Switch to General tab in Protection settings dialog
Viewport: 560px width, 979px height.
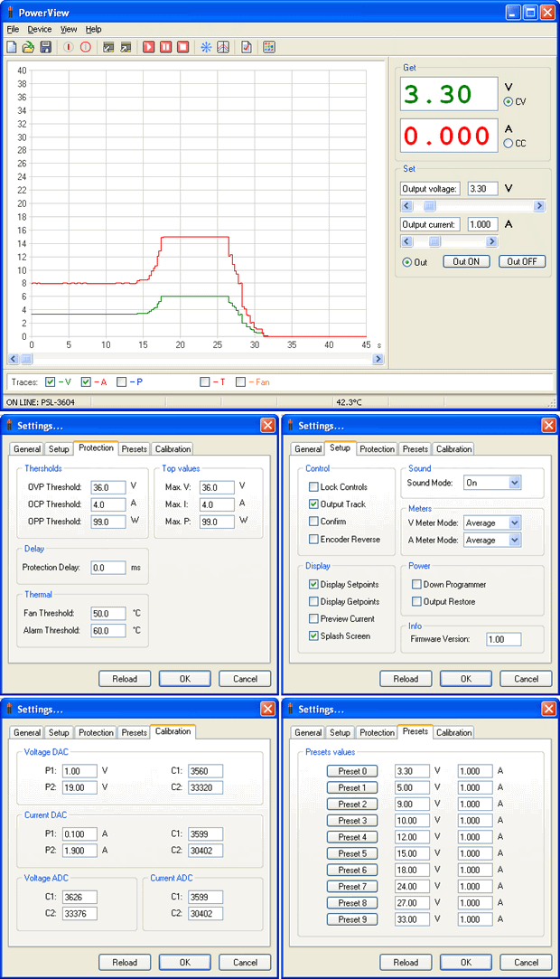[x=27, y=448]
